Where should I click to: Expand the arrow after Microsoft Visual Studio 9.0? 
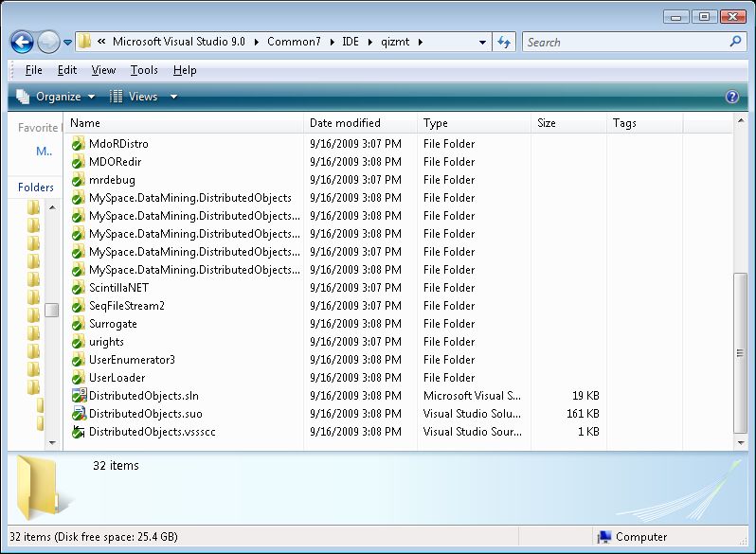[257, 42]
